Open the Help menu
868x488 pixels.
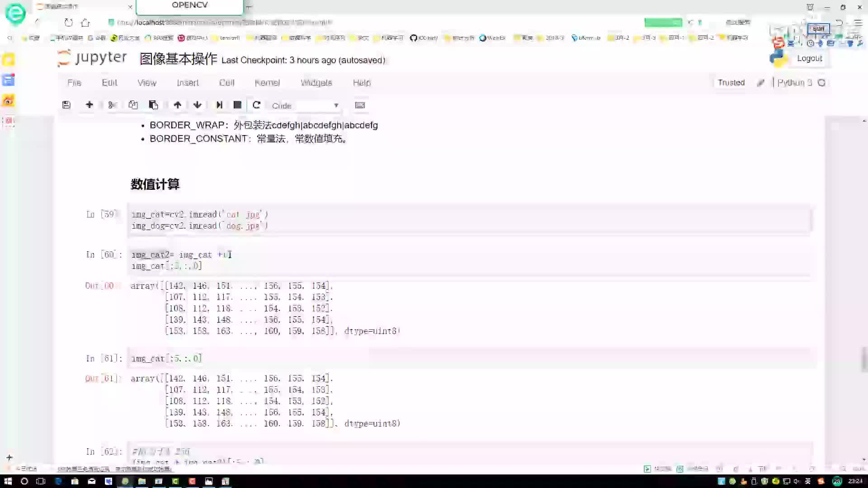point(362,83)
